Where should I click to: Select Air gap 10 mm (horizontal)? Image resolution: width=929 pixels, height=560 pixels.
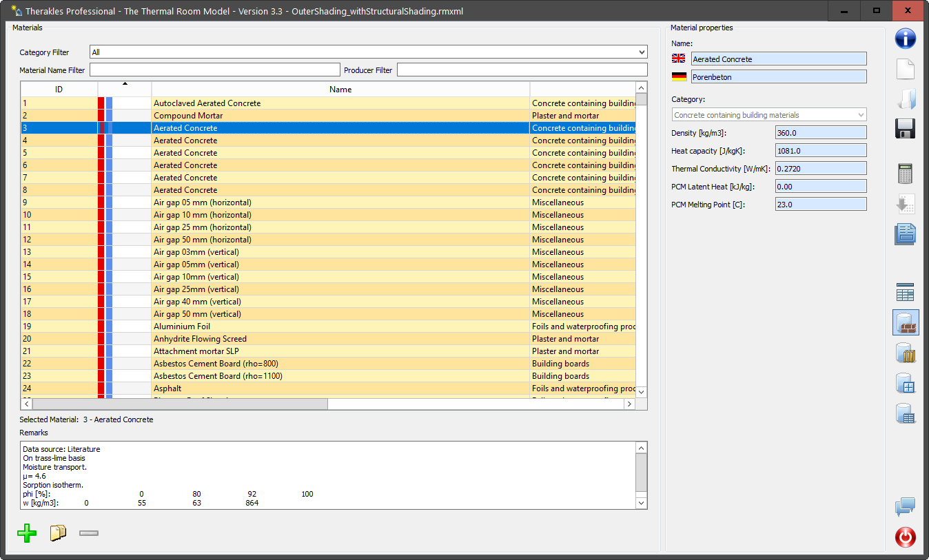tap(328, 215)
